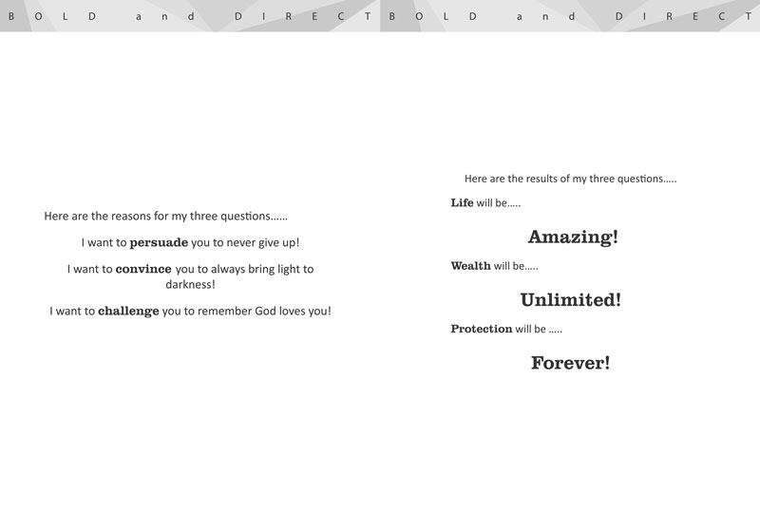Click the word 'darkness!'

pyautogui.click(x=191, y=284)
